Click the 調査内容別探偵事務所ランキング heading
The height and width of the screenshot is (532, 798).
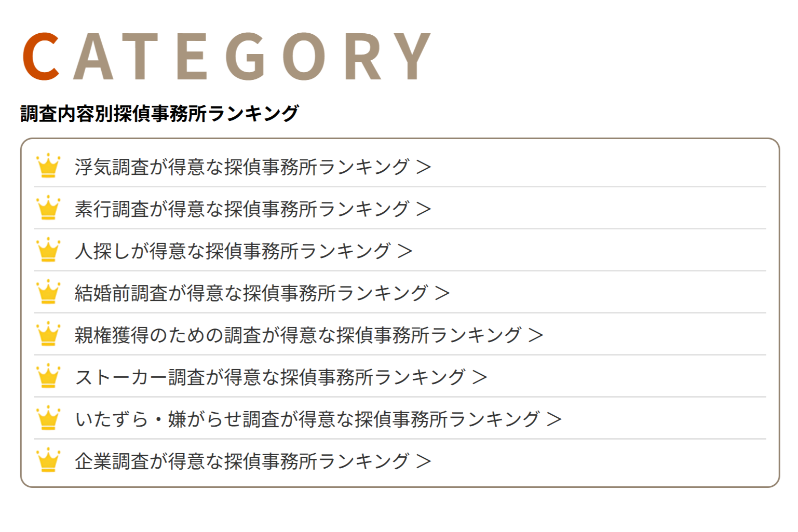[159, 114]
